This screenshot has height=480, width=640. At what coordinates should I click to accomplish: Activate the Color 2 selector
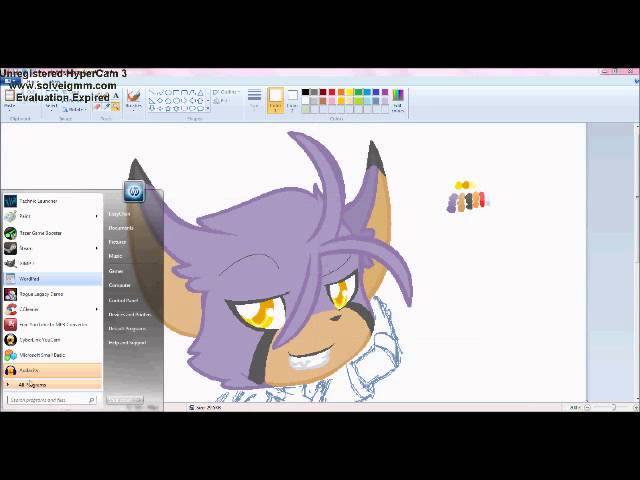point(292,100)
